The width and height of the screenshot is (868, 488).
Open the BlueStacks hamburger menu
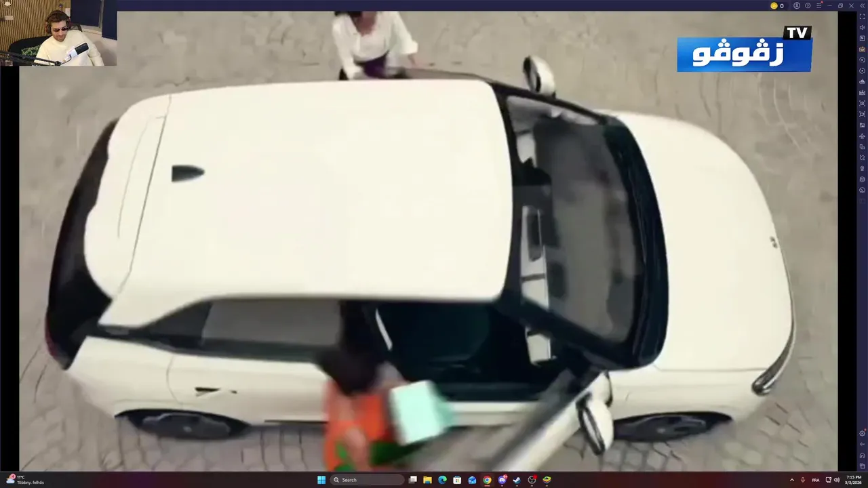point(818,5)
